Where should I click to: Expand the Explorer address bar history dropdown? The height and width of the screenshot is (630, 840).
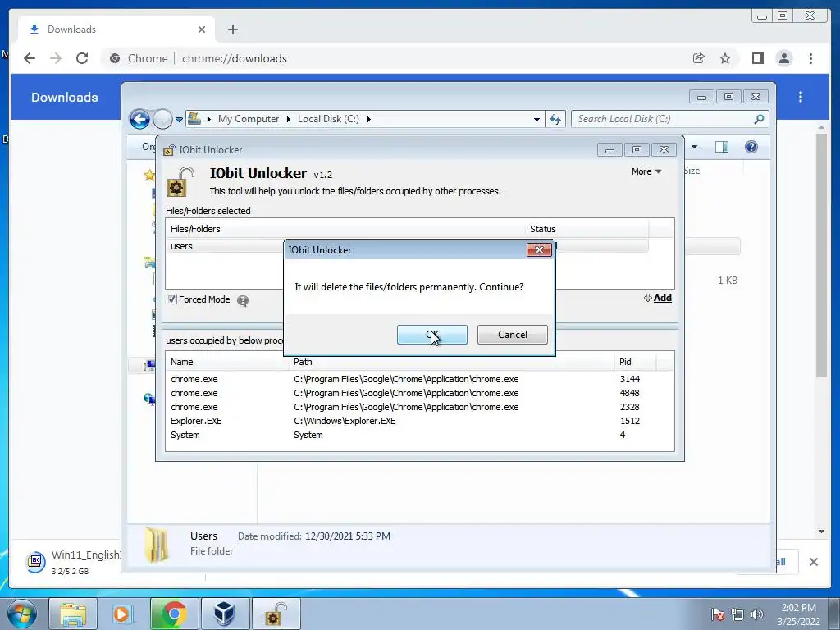[536, 120]
